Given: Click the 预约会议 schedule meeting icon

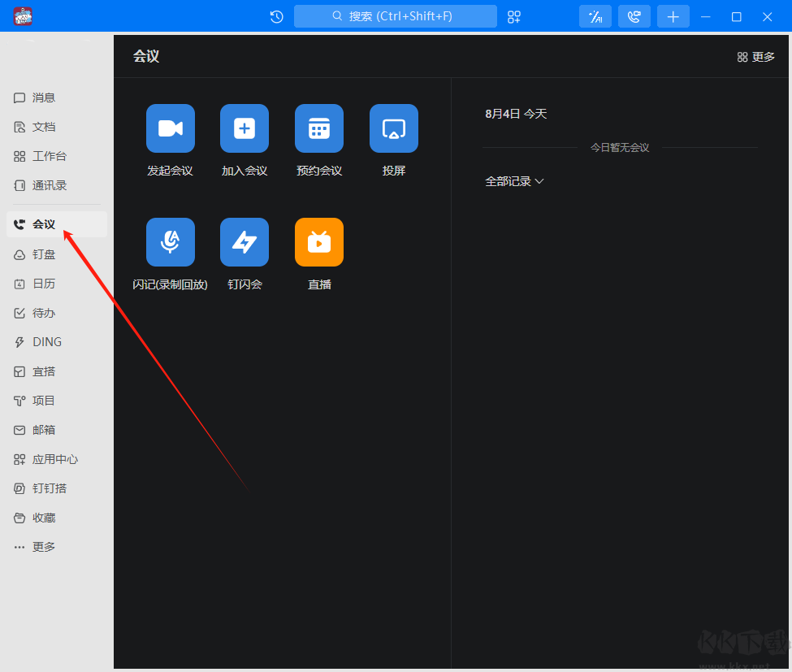Looking at the screenshot, I should (319, 128).
